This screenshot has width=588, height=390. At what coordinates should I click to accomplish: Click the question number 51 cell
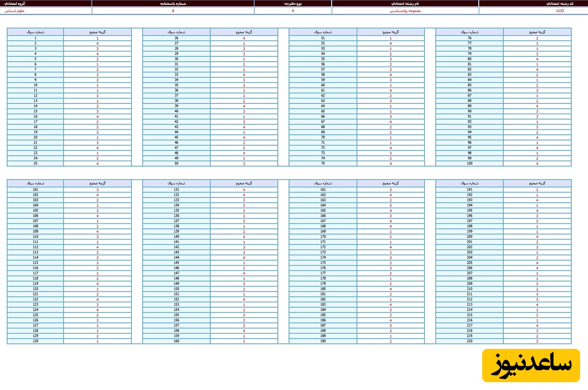323,38
